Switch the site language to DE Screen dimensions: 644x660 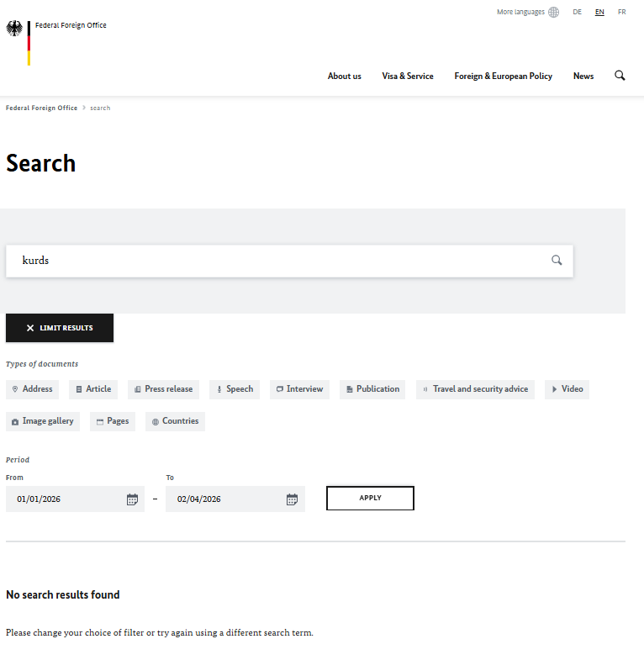point(578,13)
